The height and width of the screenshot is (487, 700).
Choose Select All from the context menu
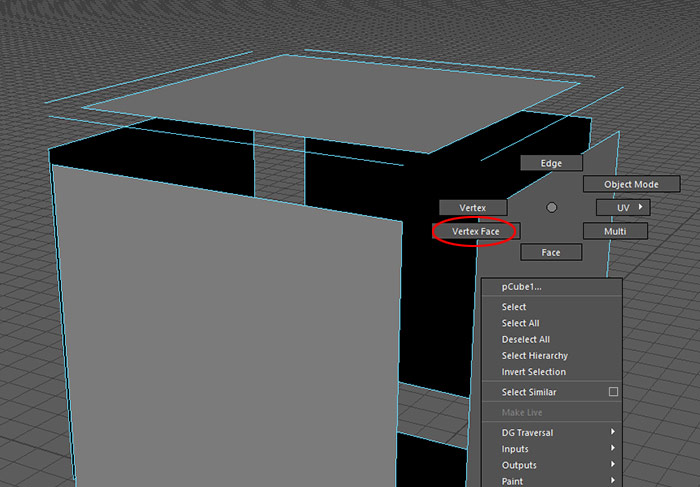(x=520, y=323)
